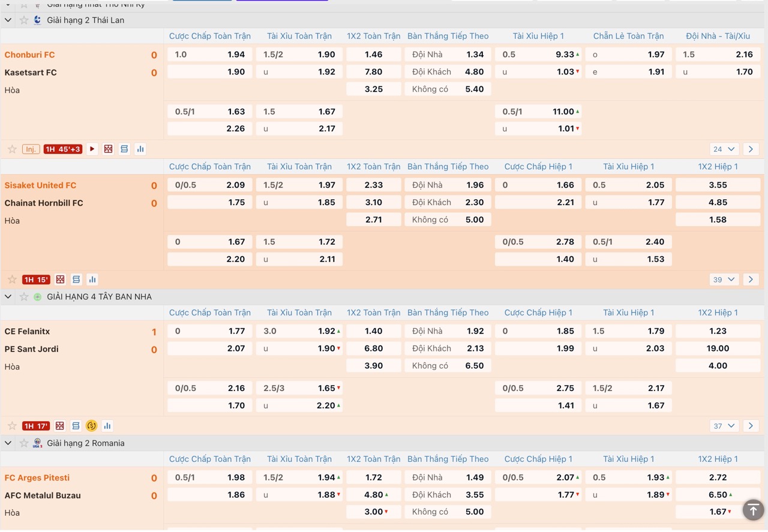Screen dimensions: 768x532
Task: Open stacked lines icon in Chonburi match row
Action: pyautogui.click(x=124, y=149)
